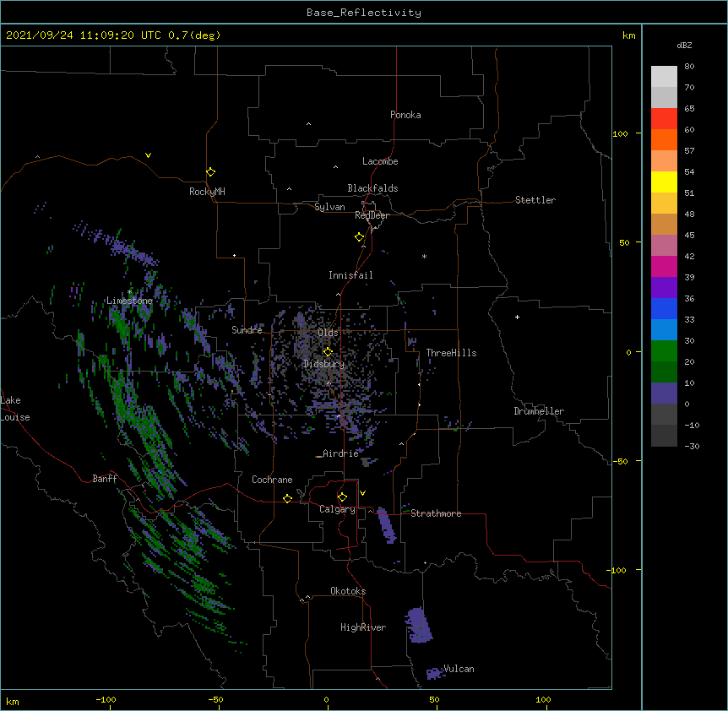The height and width of the screenshot is (711, 728).
Task: Select the red 60-65 dBZ legend swatch
Action: point(664,119)
